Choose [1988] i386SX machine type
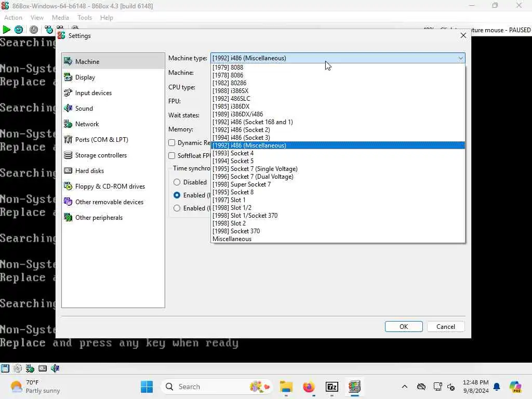Viewport: 532px width, 399px height. [338, 91]
